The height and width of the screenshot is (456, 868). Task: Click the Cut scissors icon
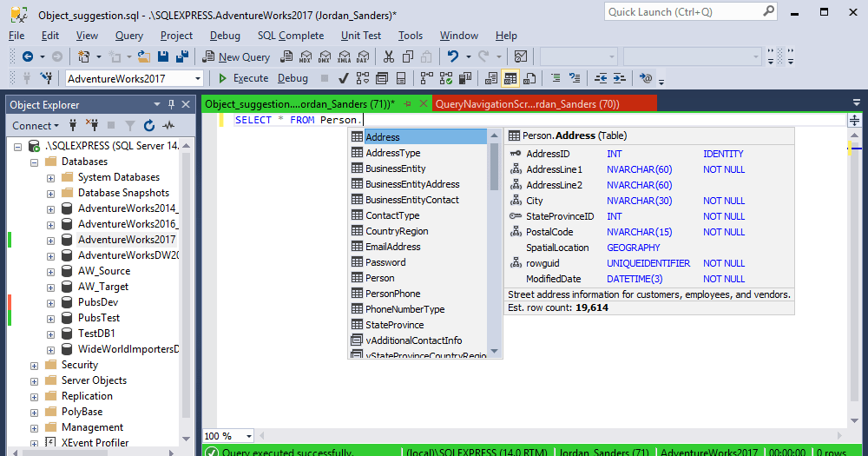(387, 56)
